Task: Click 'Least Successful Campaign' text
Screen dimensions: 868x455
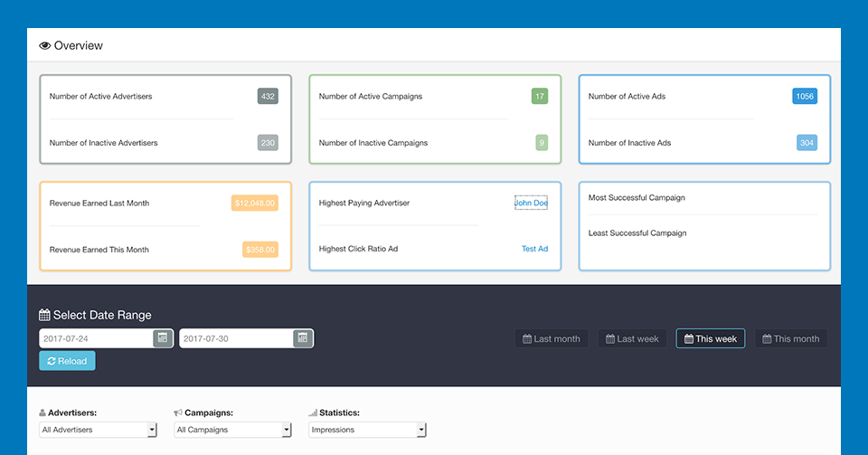Action: click(637, 233)
